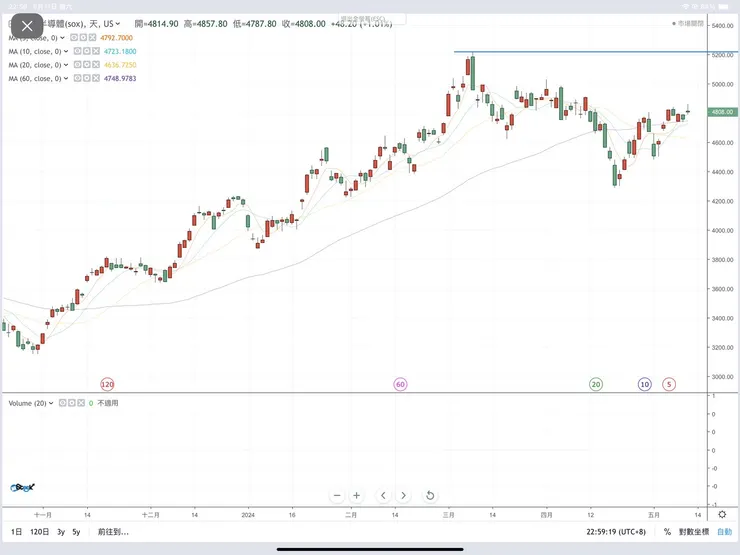Open timezone menu at 22:59:19 (UTC+8)
Image resolution: width=740 pixels, height=555 pixels.
[x=616, y=532]
